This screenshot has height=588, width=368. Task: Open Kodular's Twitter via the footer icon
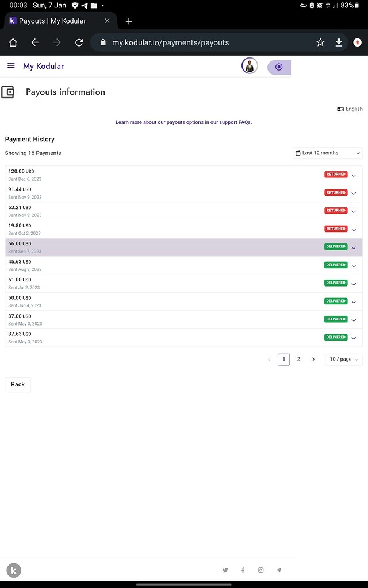pyautogui.click(x=225, y=570)
